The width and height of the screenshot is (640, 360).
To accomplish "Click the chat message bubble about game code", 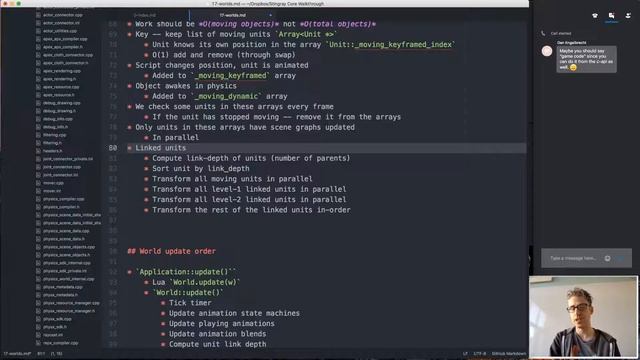I will click(587, 59).
